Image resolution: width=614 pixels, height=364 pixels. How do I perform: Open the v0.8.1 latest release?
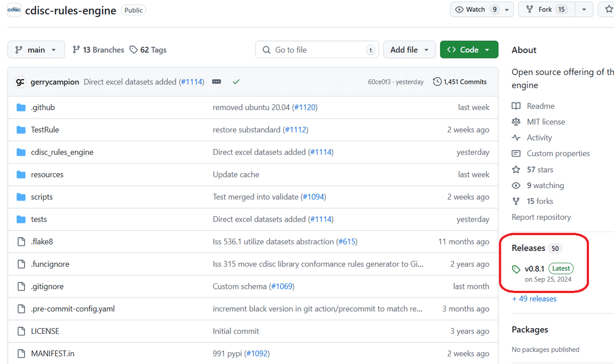coord(534,268)
